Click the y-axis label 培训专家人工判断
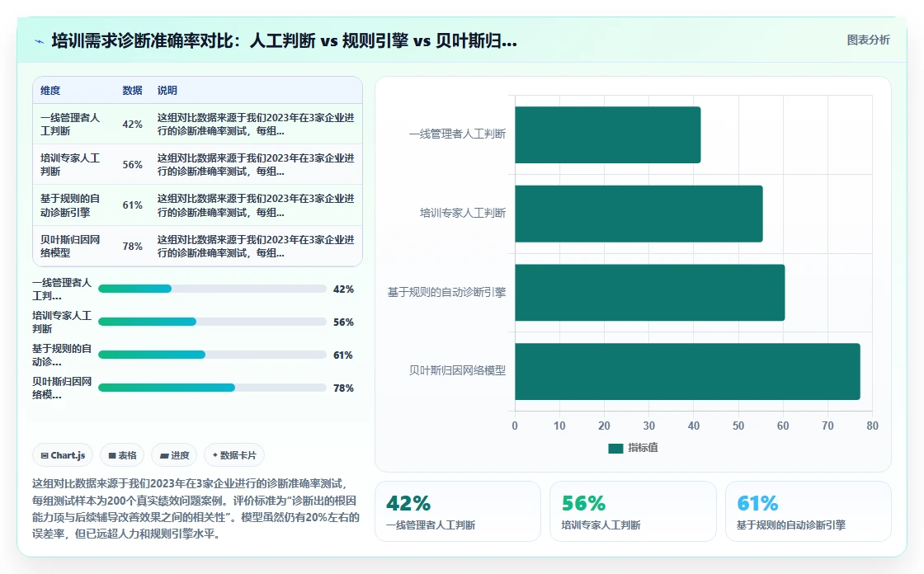Screen dimensions: 924x574 pos(463,213)
